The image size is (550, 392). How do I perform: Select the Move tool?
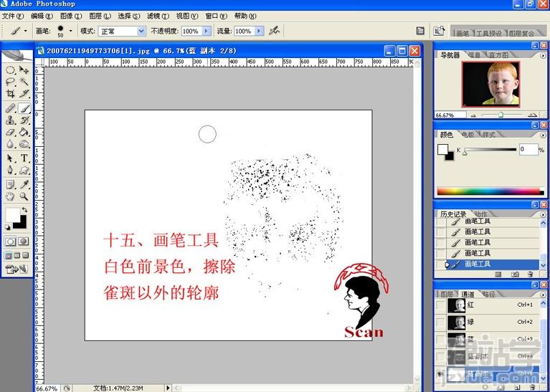coord(24,70)
